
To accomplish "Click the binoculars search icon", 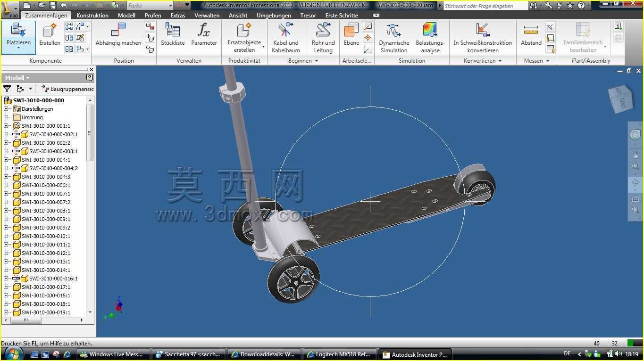I will (x=533, y=6).
